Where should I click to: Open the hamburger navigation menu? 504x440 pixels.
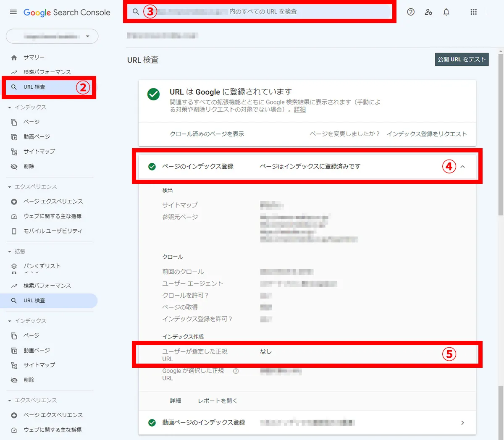point(13,12)
